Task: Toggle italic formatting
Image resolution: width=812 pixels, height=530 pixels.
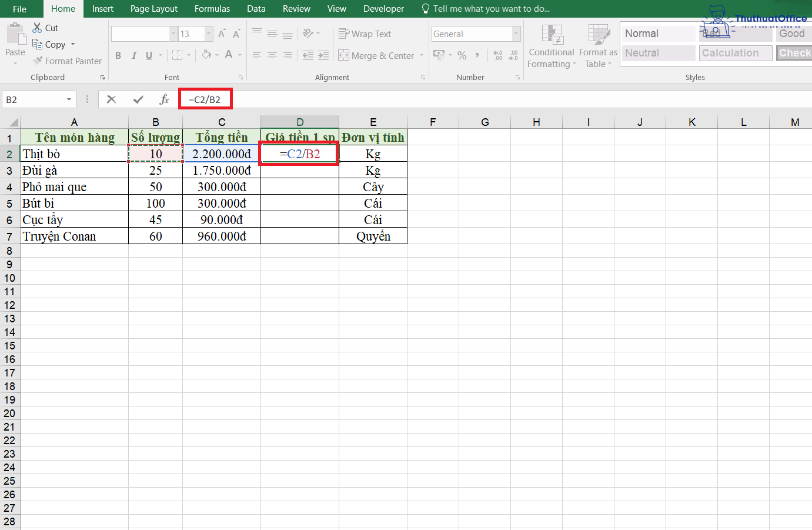Action: (134, 55)
